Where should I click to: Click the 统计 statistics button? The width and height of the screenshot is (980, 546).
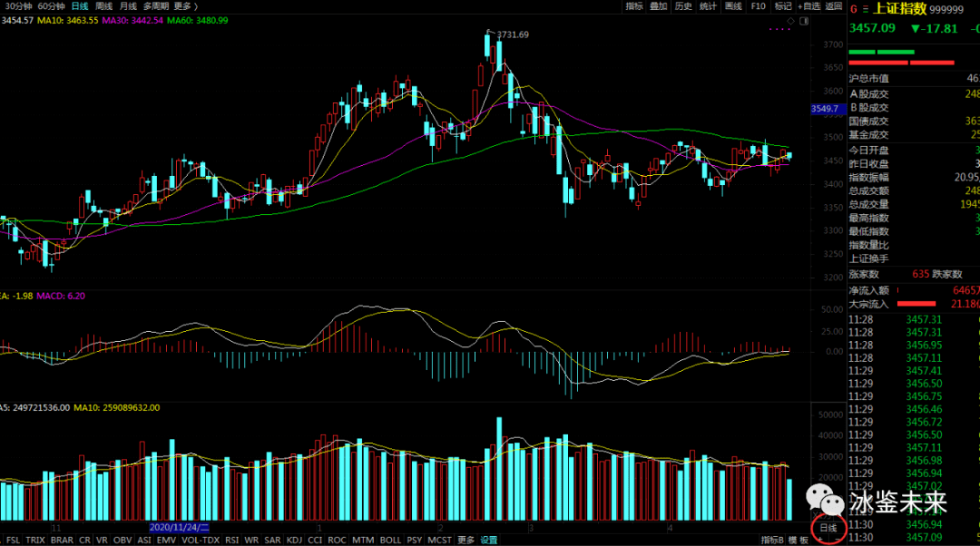tap(708, 6)
